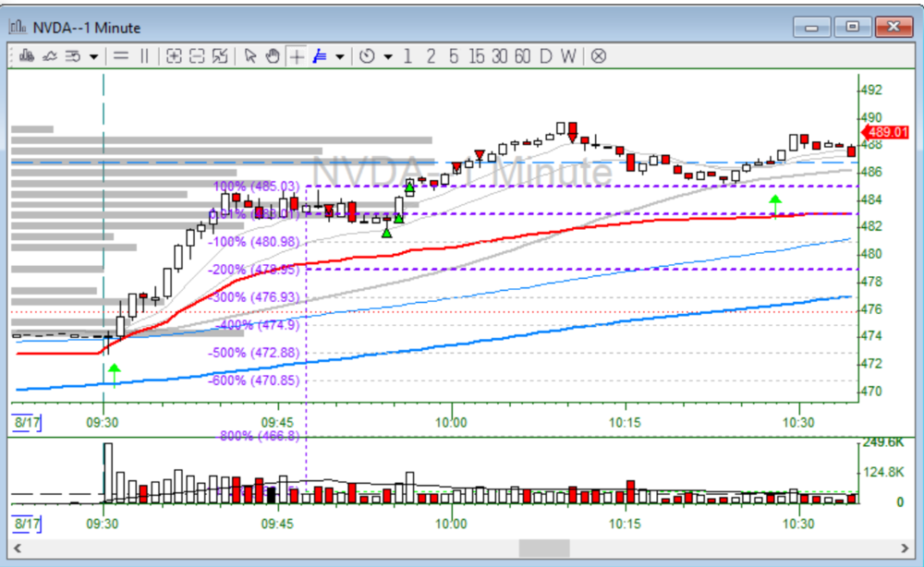Switch to the Daily timeframe
Screen dimensions: 924x567
tap(545, 56)
